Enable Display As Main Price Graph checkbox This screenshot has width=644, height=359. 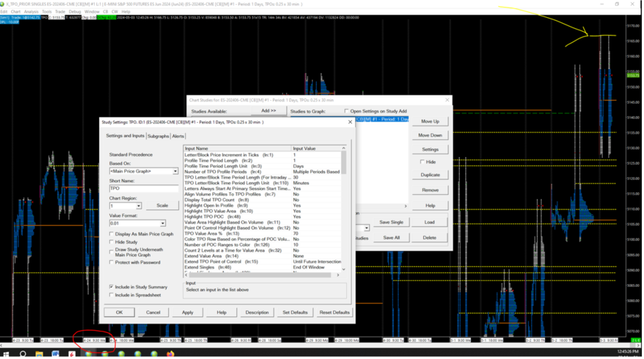click(x=112, y=234)
